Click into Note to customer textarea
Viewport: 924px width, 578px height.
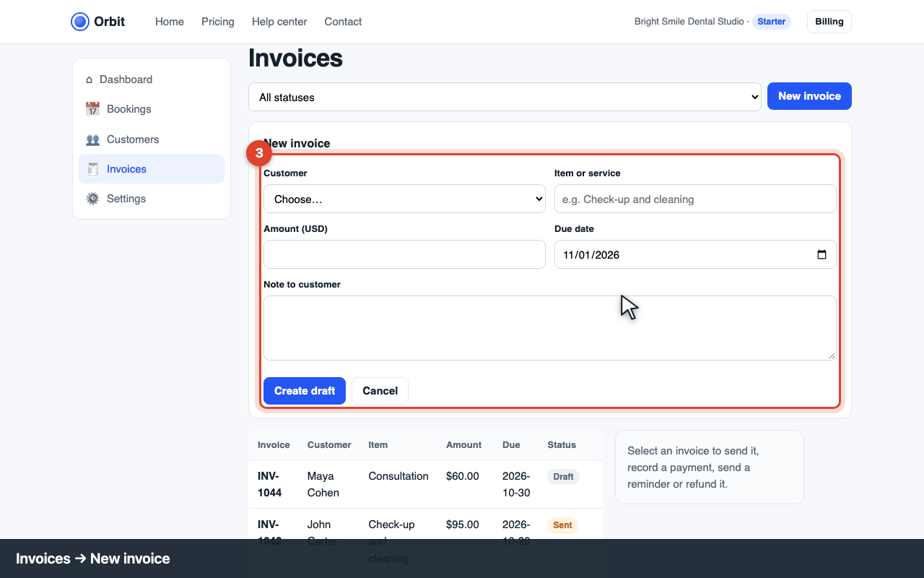pos(550,328)
